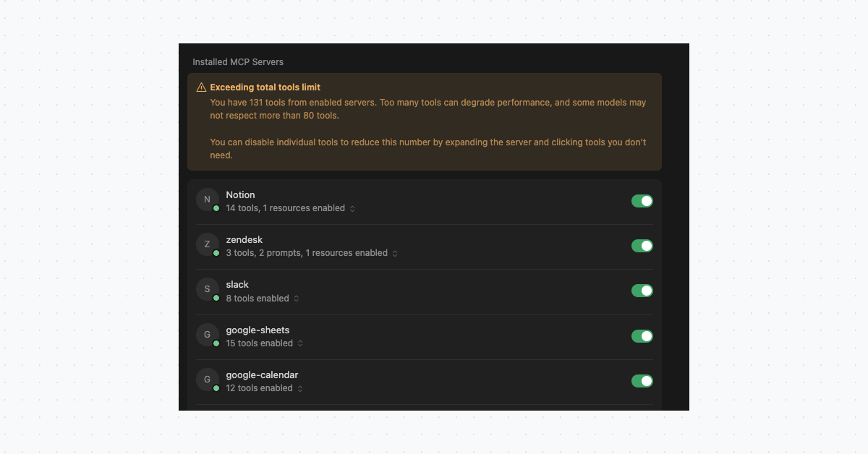Viewport: 868px width, 454px height.
Task: Click the slack server avatar icon
Action: (208, 290)
